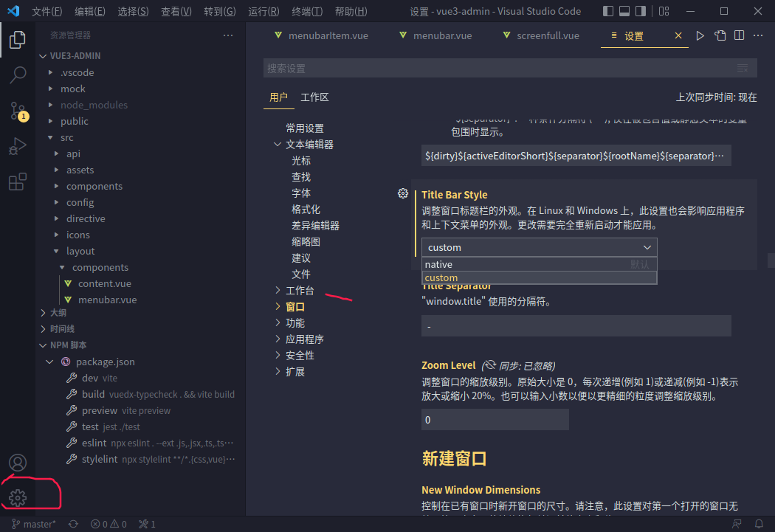Collapse the 文本编辑器 settings category

[x=278, y=144]
